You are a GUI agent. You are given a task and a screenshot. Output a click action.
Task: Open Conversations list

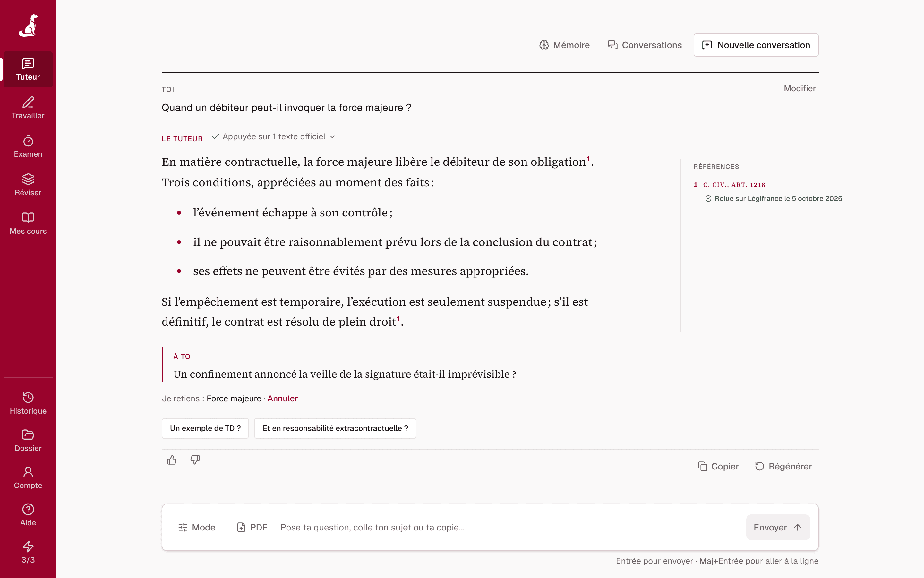[x=645, y=45]
